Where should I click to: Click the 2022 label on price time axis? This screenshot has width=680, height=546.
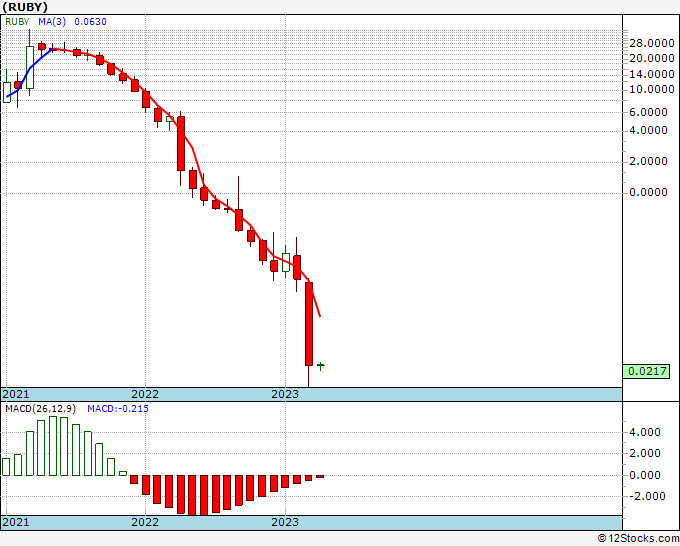pyautogui.click(x=145, y=394)
